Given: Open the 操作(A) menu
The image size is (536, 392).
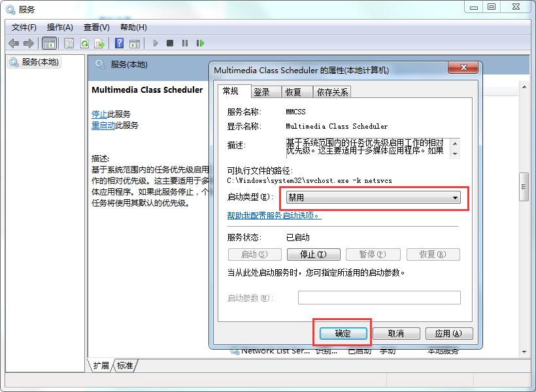Looking at the screenshot, I should tap(60, 27).
